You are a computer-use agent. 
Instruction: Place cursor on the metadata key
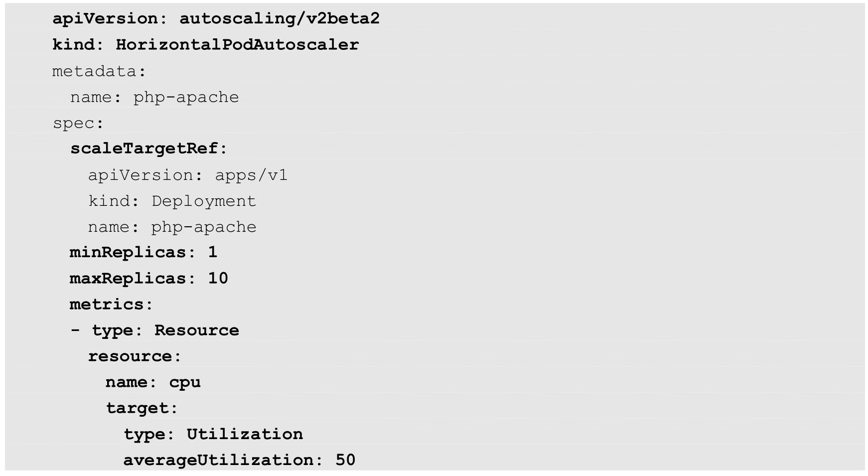tap(94, 71)
